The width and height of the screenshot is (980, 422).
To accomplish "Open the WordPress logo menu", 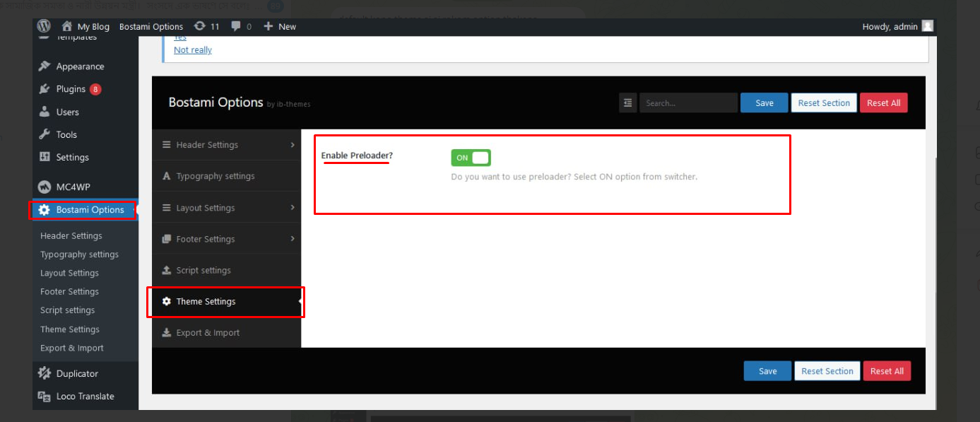I will pos(44,26).
